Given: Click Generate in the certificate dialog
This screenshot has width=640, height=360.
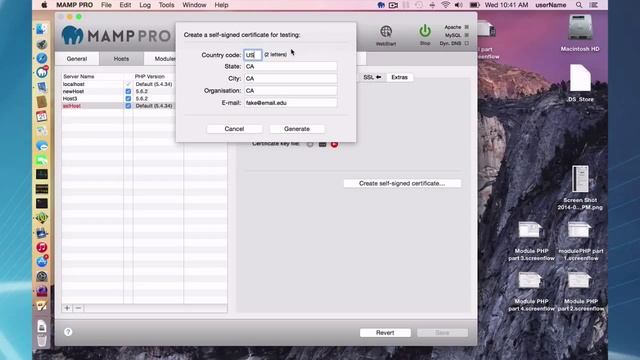Looking at the screenshot, I should coord(297,129).
